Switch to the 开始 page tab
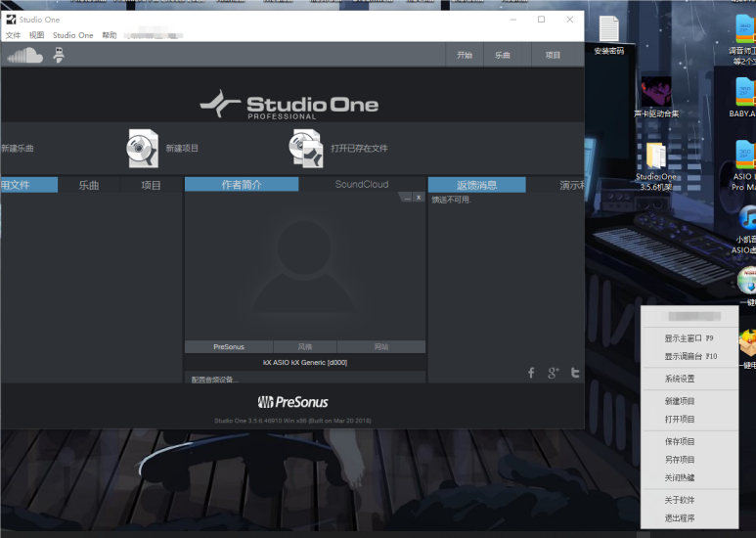 point(465,55)
